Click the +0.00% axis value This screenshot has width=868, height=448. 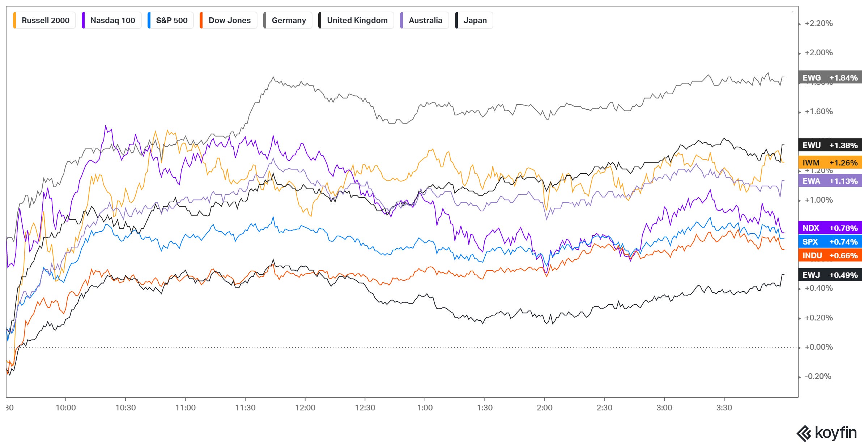(818, 347)
